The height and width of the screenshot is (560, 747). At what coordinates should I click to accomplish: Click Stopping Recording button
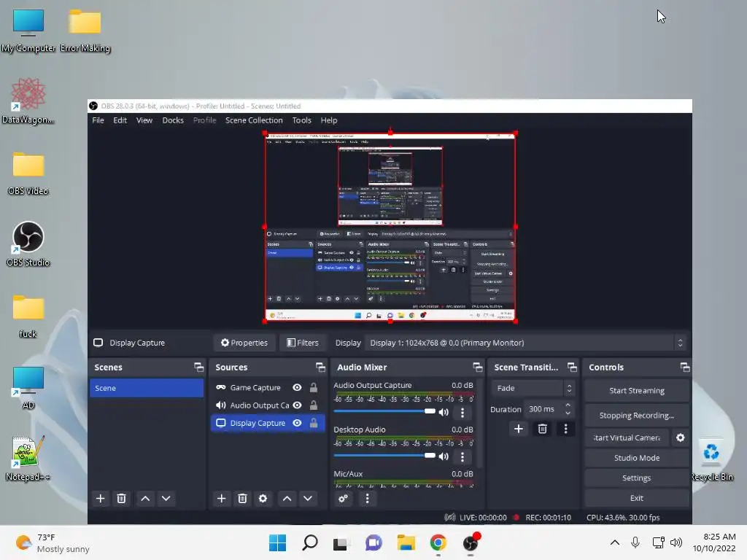636,415
